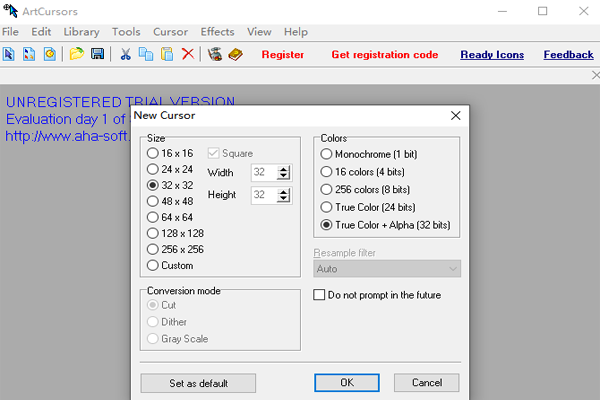Click the Cut scissors icon

[x=126, y=54]
